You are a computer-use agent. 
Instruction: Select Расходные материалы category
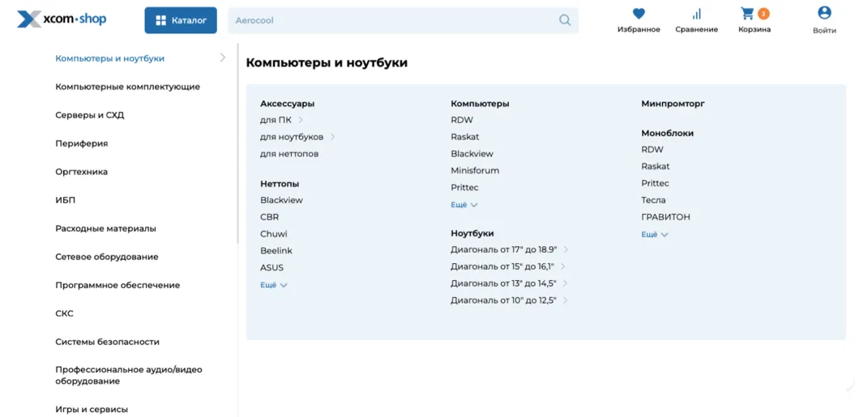pyautogui.click(x=105, y=228)
